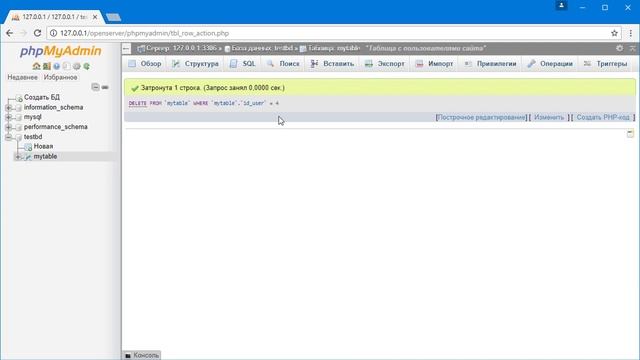Click the Новая item under testbd
The height and width of the screenshot is (360, 640).
(43, 147)
